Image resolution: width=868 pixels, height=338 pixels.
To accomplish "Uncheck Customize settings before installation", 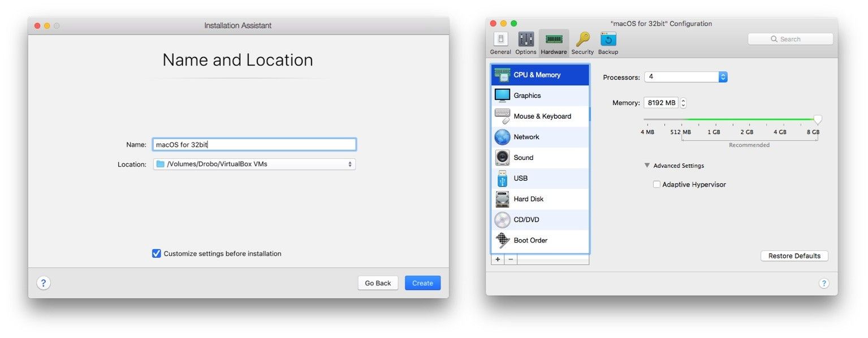I will [157, 254].
